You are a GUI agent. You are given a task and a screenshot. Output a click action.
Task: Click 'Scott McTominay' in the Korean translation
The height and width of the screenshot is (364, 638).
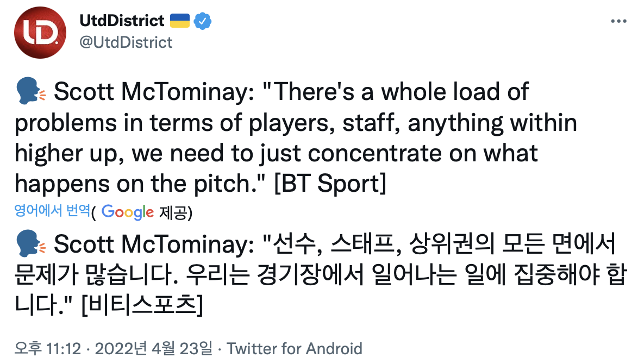(150, 245)
